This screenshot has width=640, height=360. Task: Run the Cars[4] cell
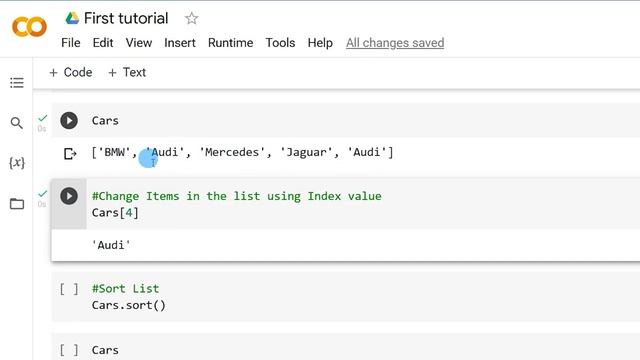pos(69,196)
